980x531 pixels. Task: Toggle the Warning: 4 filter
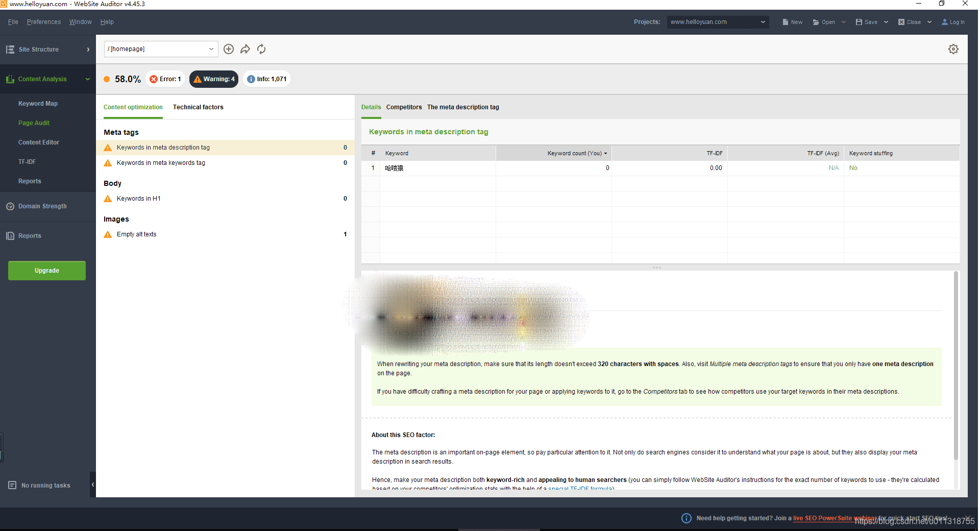(x=214, y=79)
